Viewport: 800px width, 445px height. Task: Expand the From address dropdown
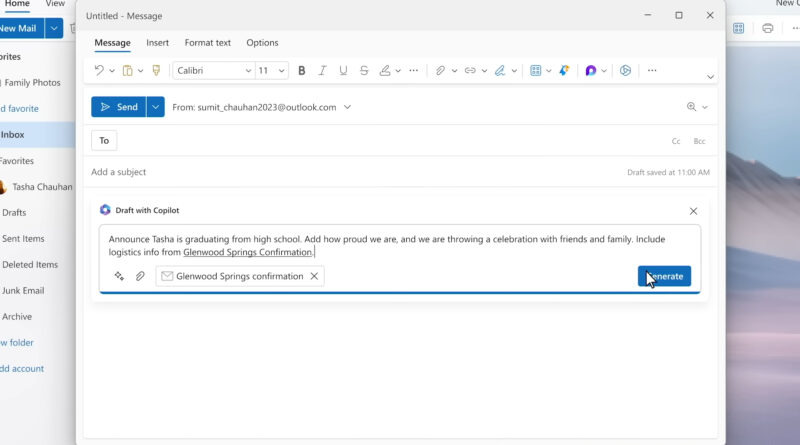[x=347, y=107]
